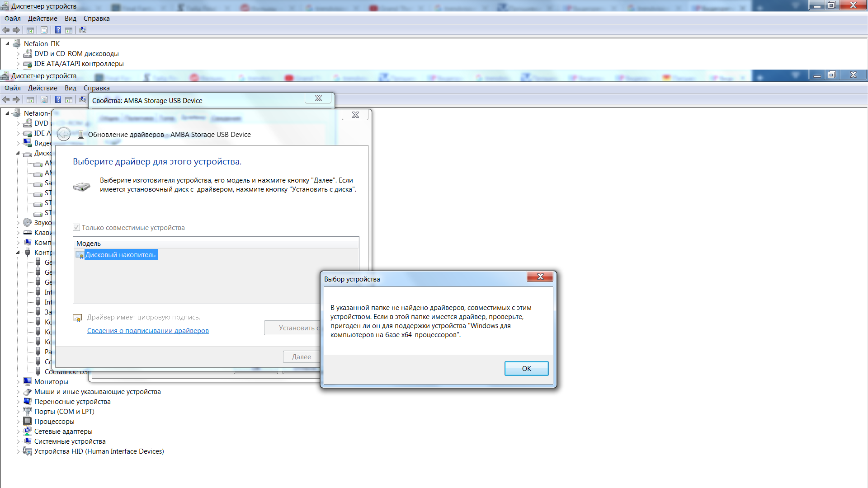Screen dimensions: 868x488
Task: Click the Сетевые адаптеры network icon
Action: [28, 431]
